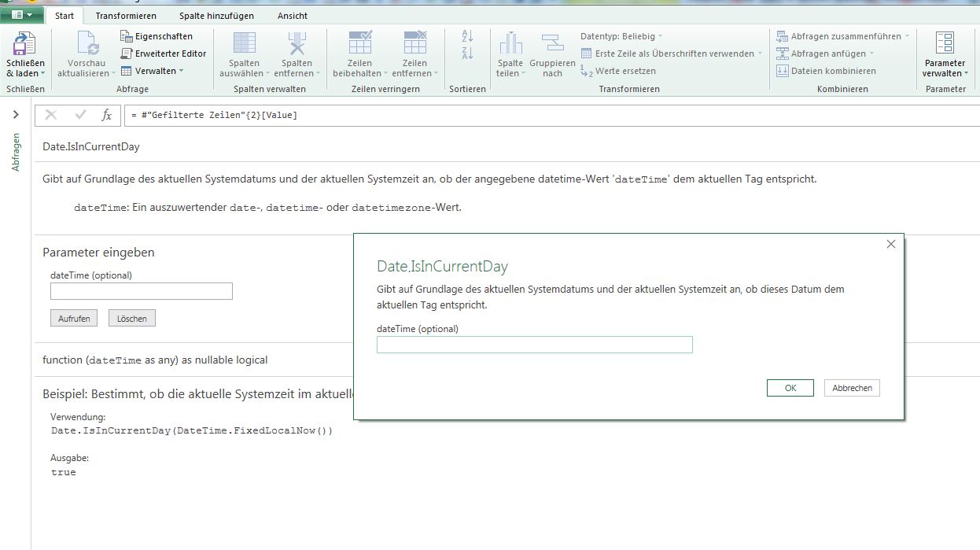Click Abfragen zusammenführen
Image resolution: width=980 pixels, height=550 pixels.
(x=843, y=36)
